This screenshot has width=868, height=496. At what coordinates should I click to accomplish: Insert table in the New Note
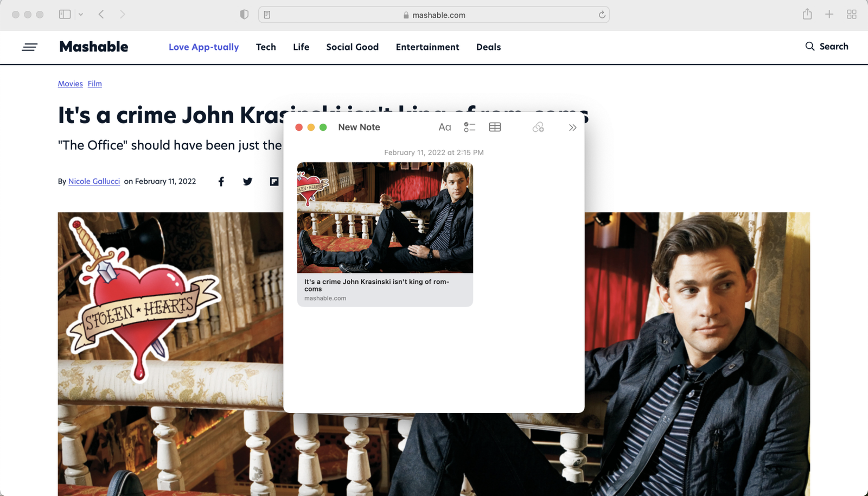[495, 127]
